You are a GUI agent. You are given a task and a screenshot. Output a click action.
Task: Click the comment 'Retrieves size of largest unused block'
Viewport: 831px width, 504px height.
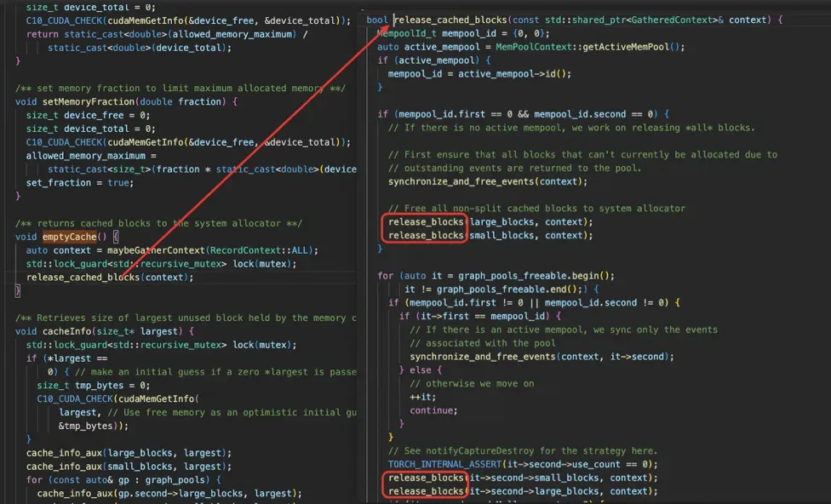click(186, 318)
